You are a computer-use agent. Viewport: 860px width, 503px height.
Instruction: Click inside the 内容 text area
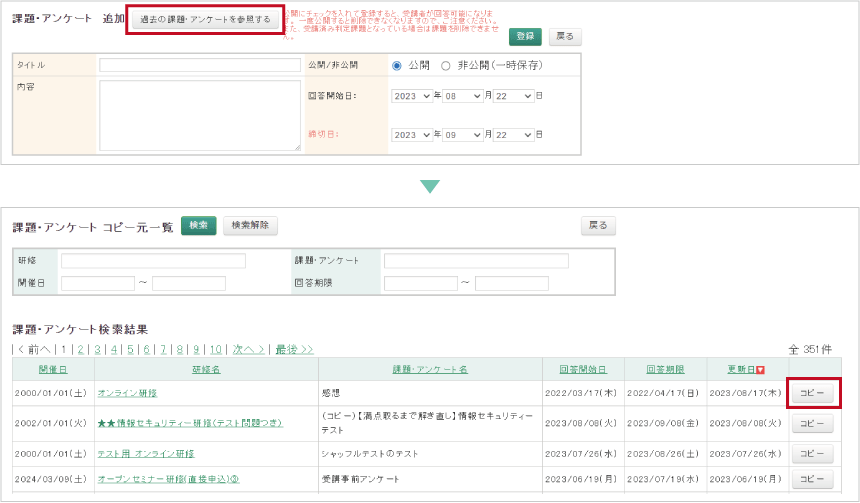coord(200,115)
